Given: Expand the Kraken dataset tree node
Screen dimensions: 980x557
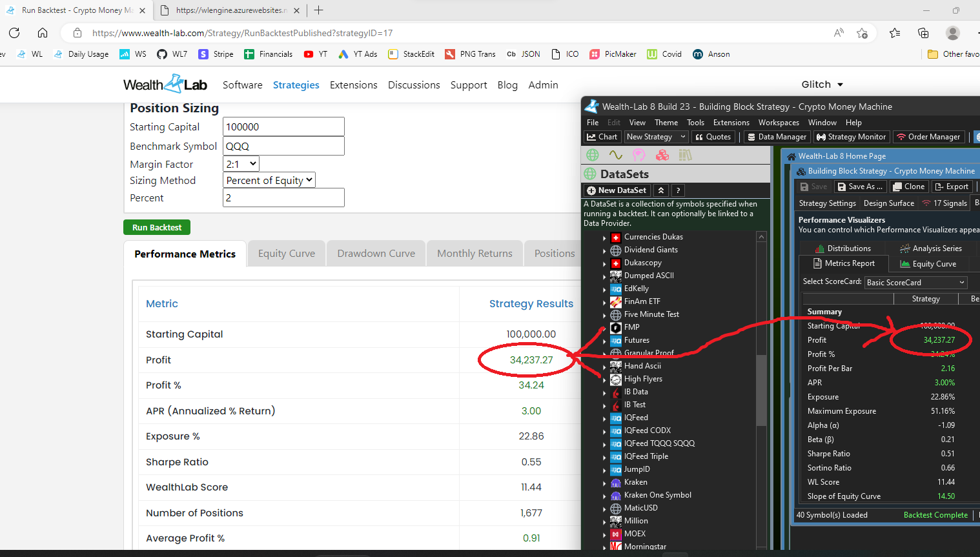Looking at the screenshot, I should pos(605,483).
